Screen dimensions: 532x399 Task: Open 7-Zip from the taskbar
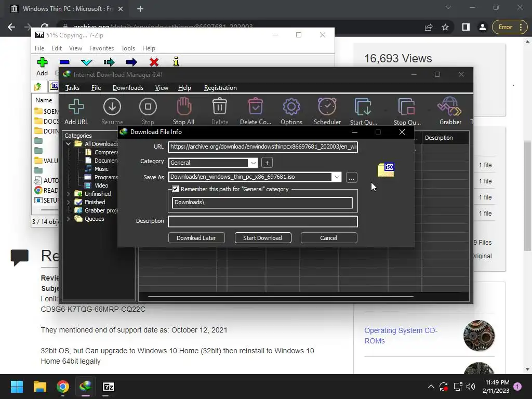(109, 387)
